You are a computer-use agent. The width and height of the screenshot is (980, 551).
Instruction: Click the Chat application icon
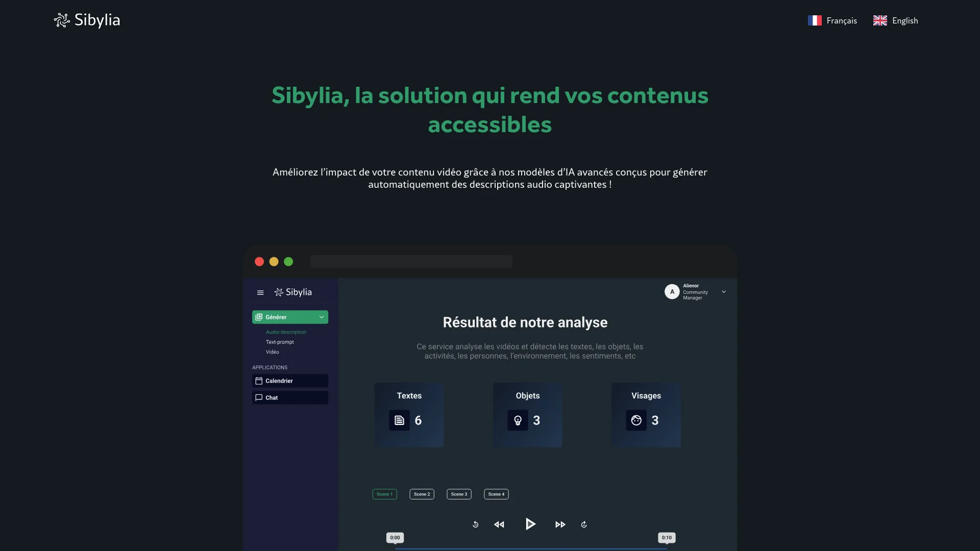tap(258, 397)
